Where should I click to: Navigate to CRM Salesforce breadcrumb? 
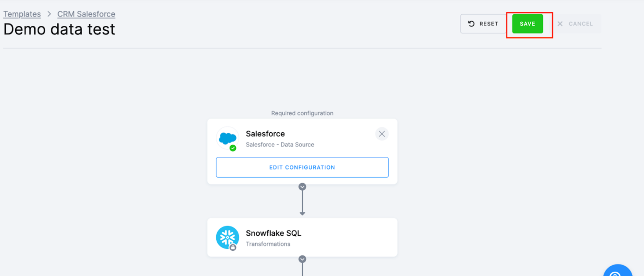(86, 14)
